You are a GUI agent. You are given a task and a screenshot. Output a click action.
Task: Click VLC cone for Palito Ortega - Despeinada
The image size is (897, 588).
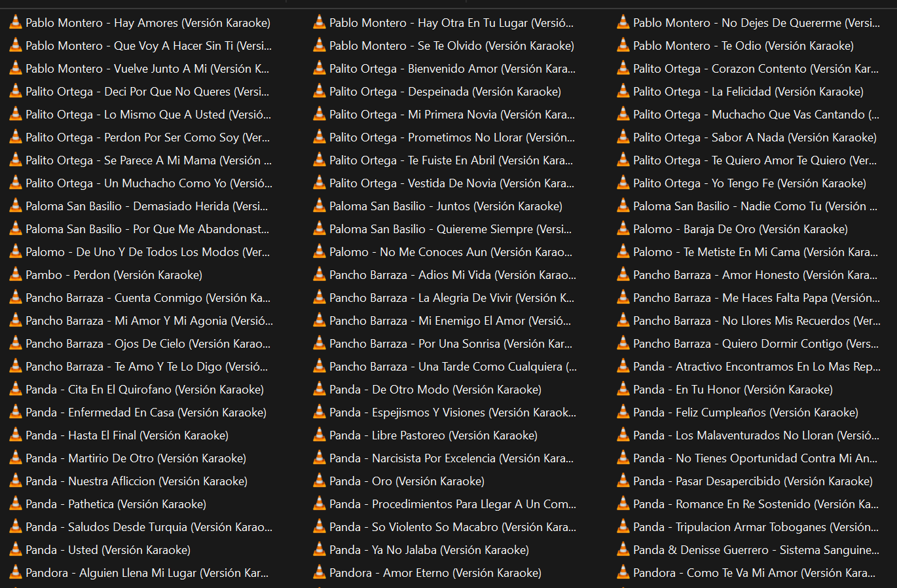click(x=320, y=92)
